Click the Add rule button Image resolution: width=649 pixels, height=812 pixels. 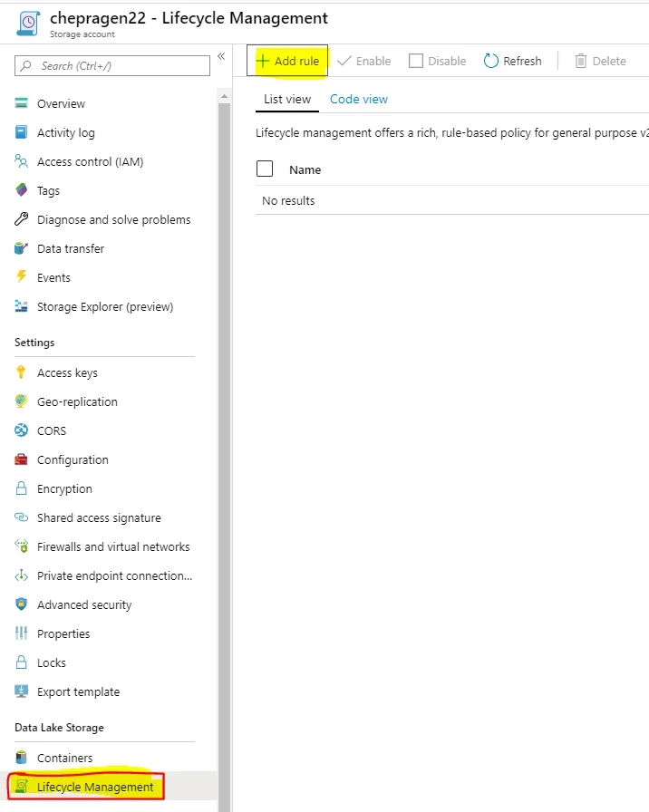[x=287, y=61]
